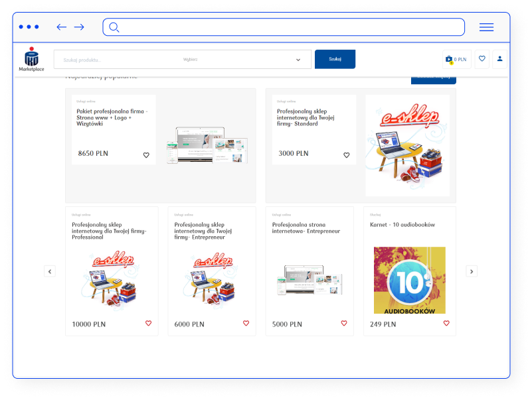532x400 pixels.
Task: Open the shopping cart showing 0 PLN
Action: point(456,59)
